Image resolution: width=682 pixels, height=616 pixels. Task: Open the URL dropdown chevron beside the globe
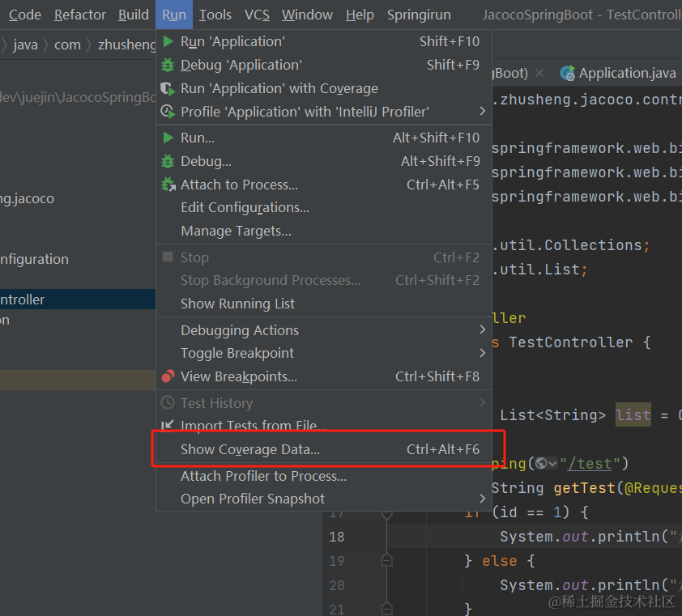click(x=552, y=464)
